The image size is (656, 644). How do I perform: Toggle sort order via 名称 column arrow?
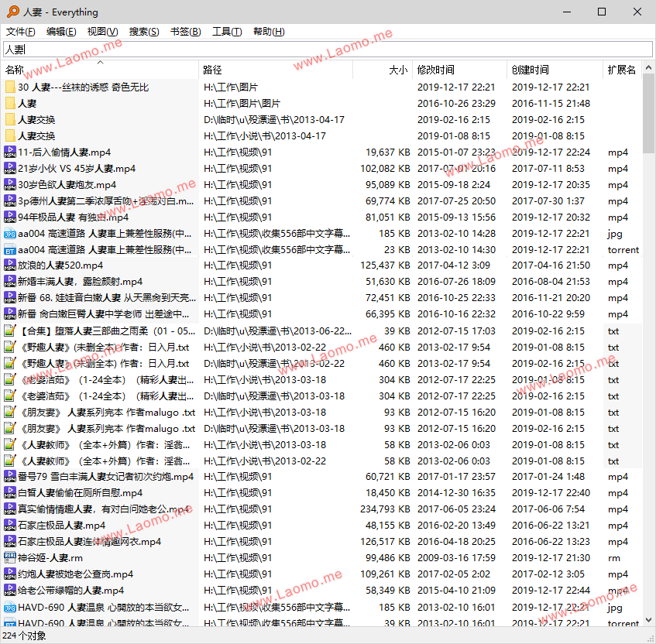100,63
